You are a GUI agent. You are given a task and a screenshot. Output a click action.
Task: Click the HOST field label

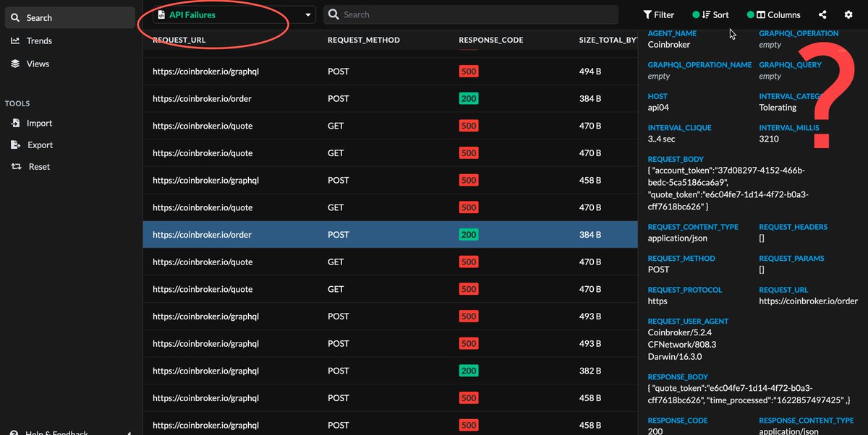click(x=658, y=96)
